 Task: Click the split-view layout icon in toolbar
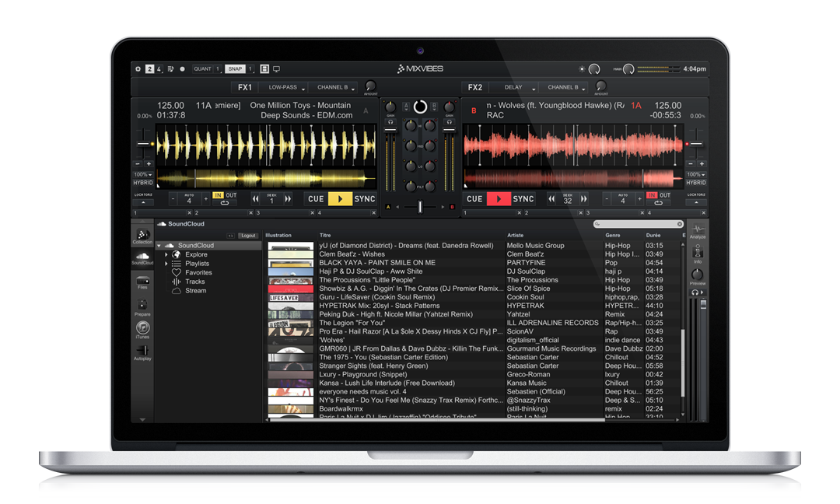[x=264, y=69]
